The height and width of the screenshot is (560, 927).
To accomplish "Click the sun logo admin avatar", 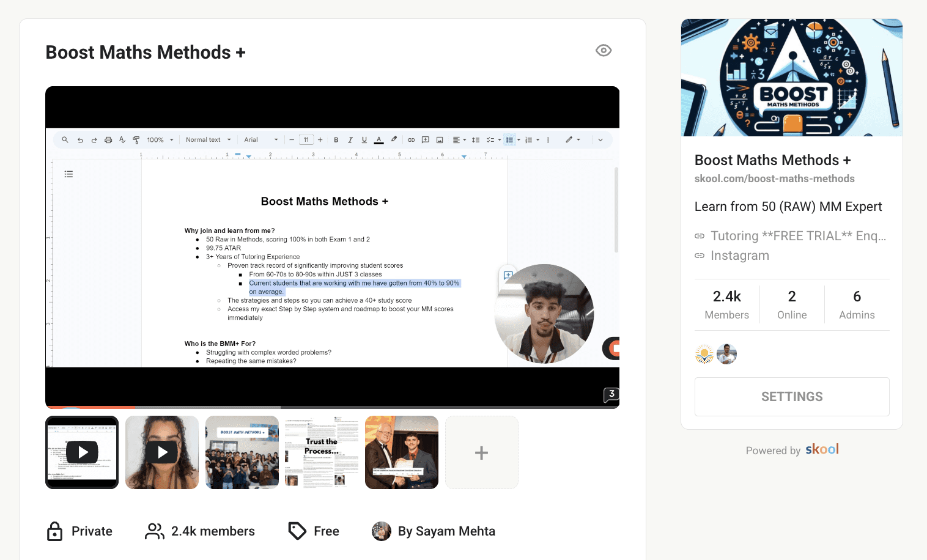I will (x=704, y=354).
